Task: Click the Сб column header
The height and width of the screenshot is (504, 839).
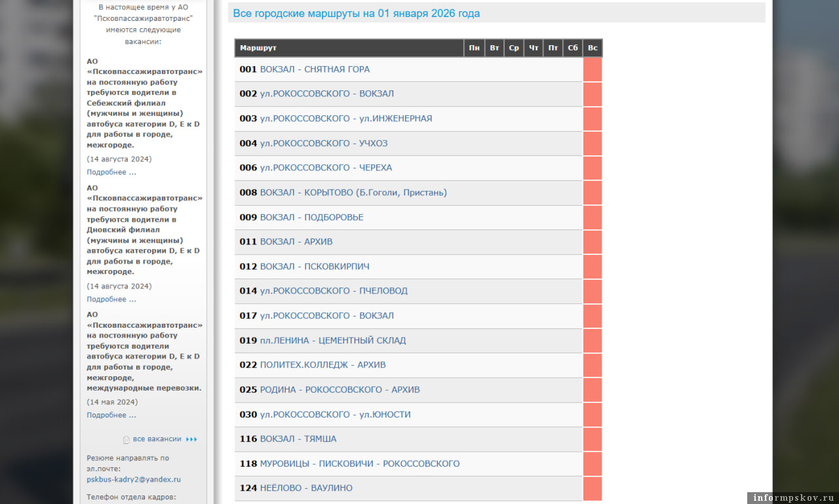Action: pos(573,48)
